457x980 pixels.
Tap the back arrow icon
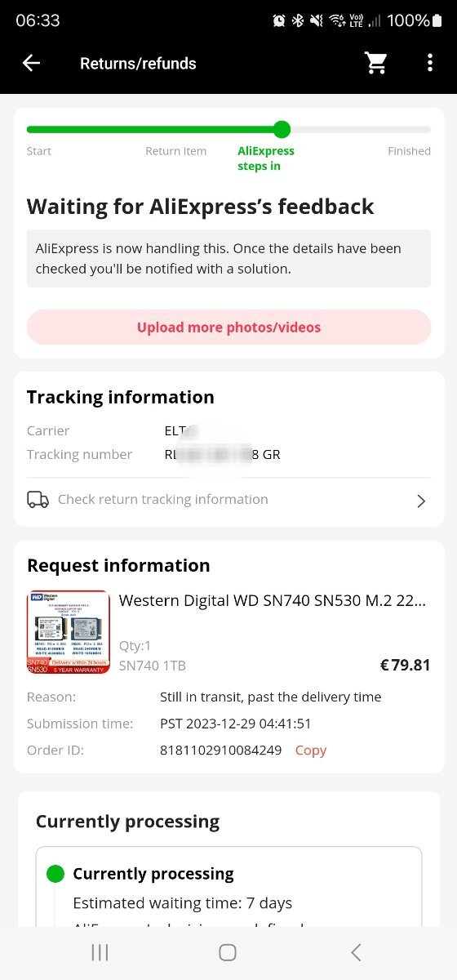(31, 63)
